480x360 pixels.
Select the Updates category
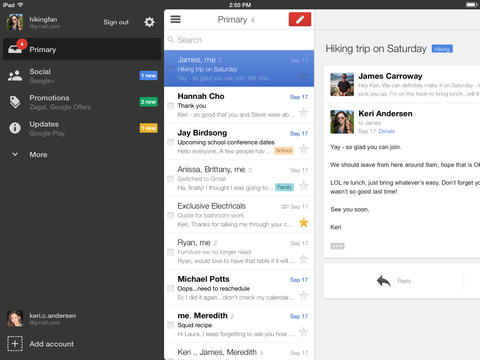tap(82, 128)
